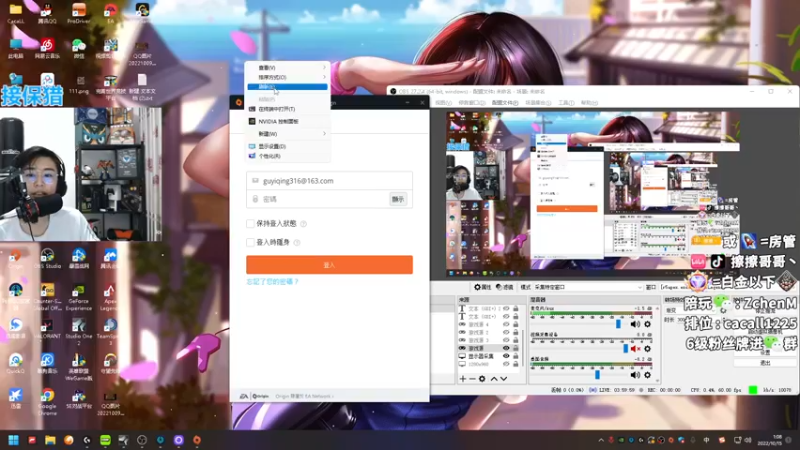This screenshot has width=800, height=450.
Task: Click the 退出 exit button in OBS
Action: 765,363
